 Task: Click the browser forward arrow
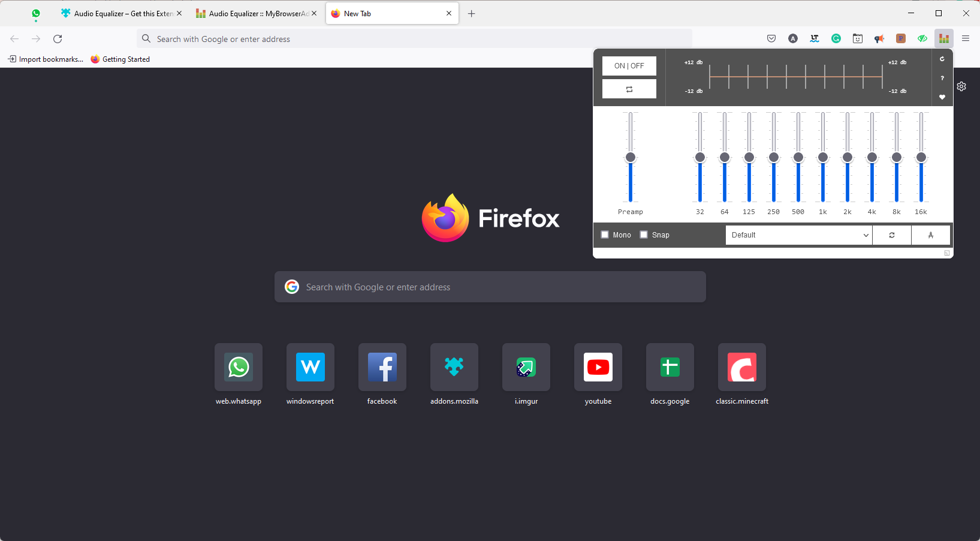click(36, 38)
